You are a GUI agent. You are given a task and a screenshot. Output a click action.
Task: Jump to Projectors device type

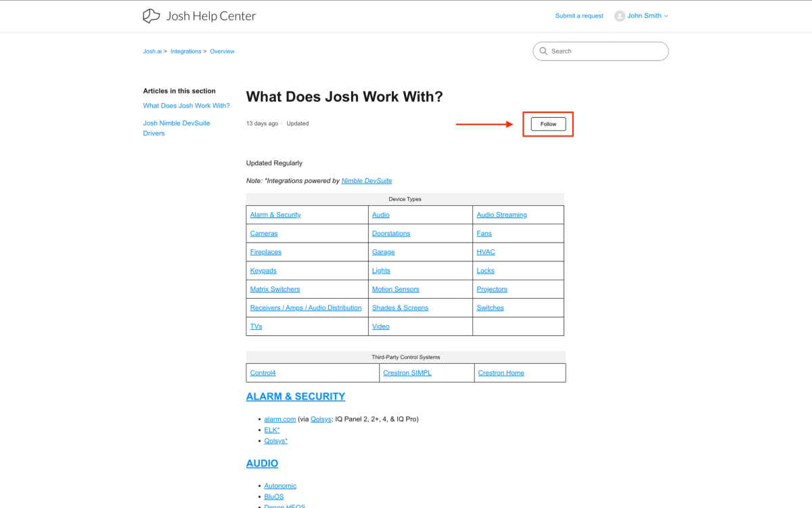click(492, 289)
